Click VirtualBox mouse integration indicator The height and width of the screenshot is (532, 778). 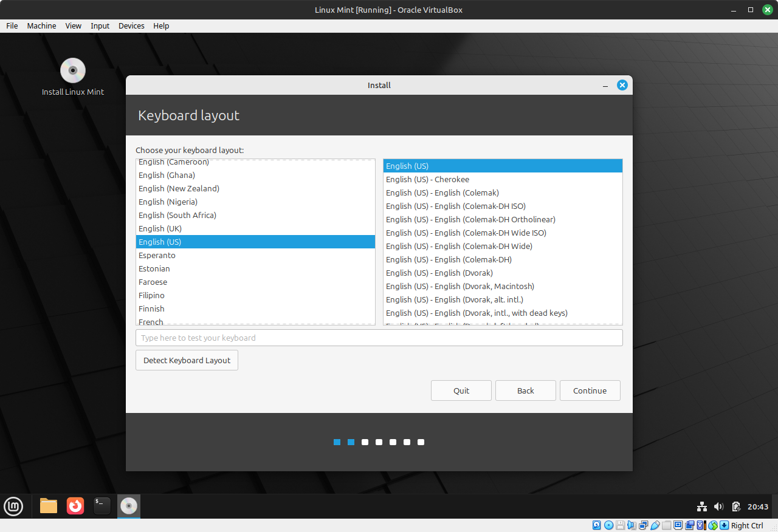point(713,525)
